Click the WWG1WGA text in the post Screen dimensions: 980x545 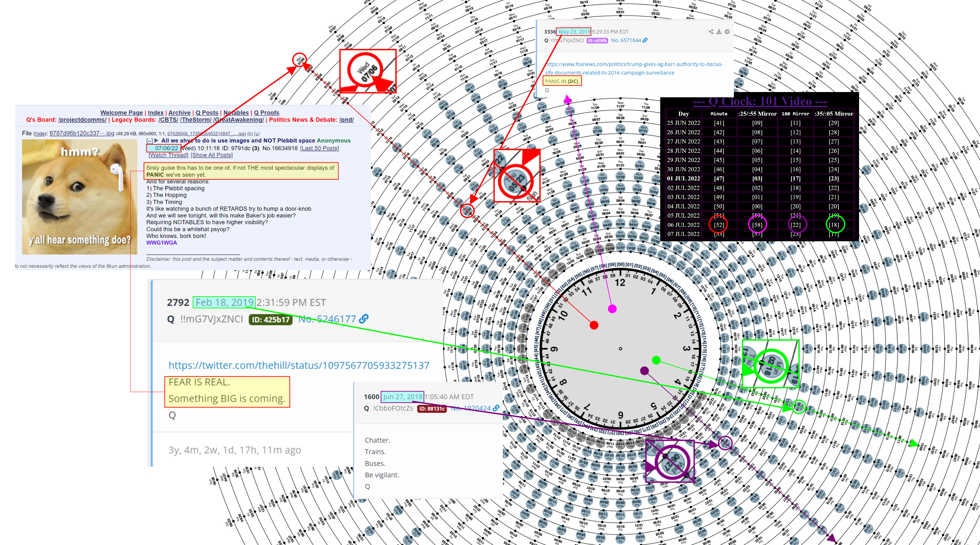click(162, 243)
